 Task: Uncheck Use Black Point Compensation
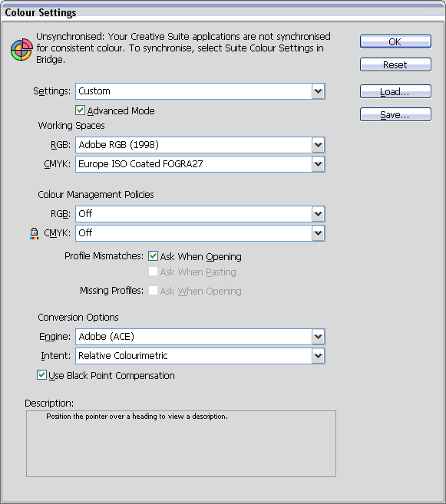tap(41, 375)
